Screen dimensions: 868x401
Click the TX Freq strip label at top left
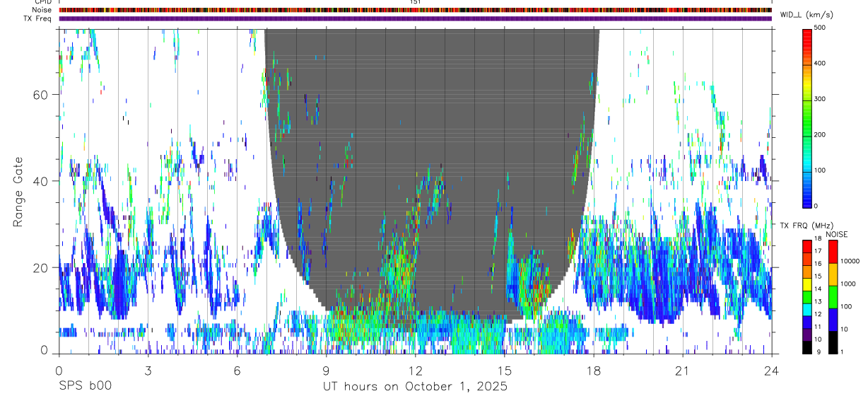(37, 18)
